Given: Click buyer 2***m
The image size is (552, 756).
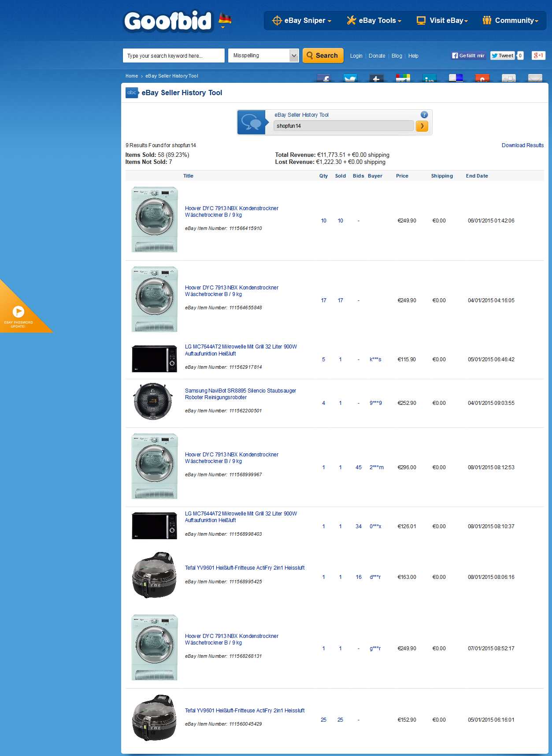Looking at the screenshot, I should click(x=377, y=467).
